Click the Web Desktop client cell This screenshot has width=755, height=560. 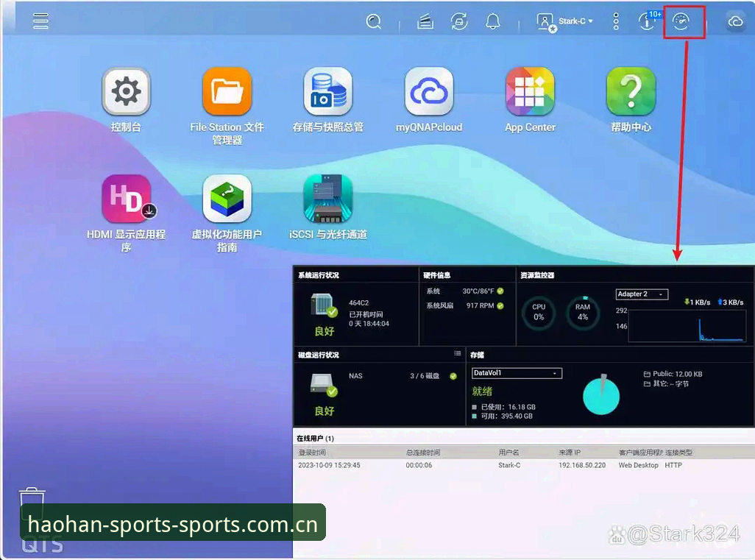pos(638,465)
